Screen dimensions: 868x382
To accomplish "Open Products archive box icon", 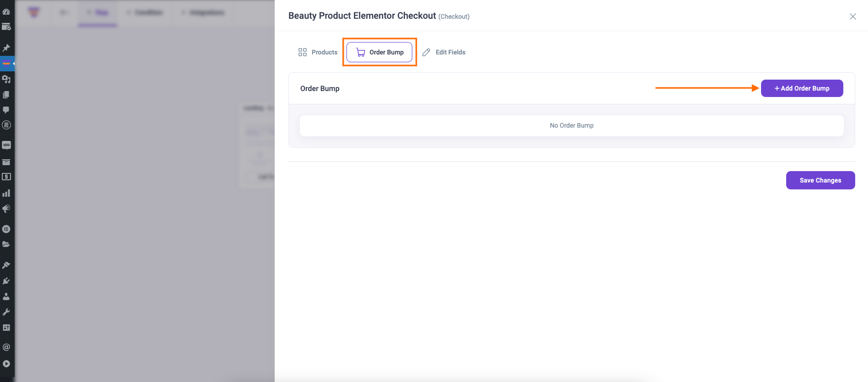I will 6,161.
